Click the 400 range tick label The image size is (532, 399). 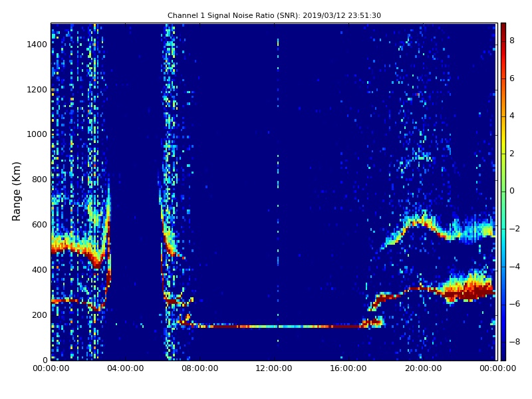pyautogui.click(x=39, y=270)
